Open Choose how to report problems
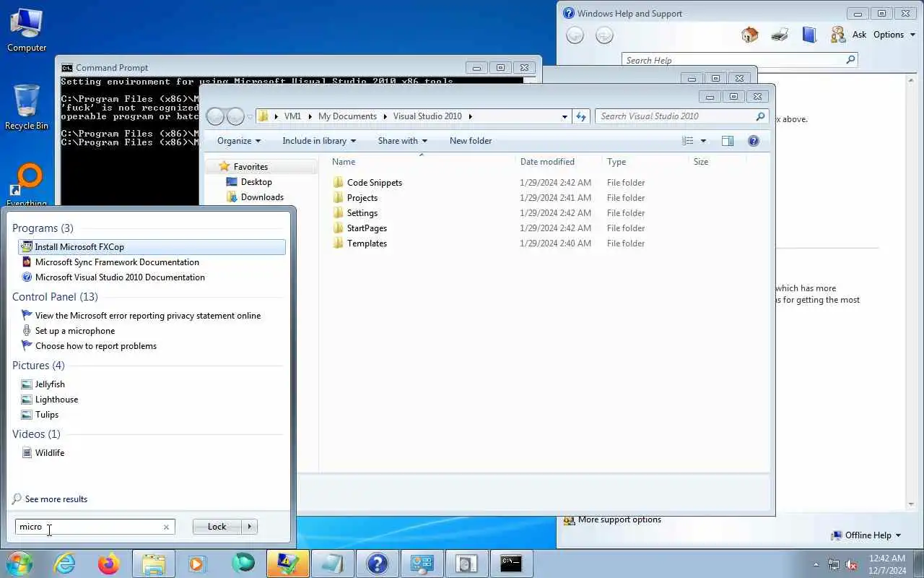924x578 pixels. click(96, 346)
